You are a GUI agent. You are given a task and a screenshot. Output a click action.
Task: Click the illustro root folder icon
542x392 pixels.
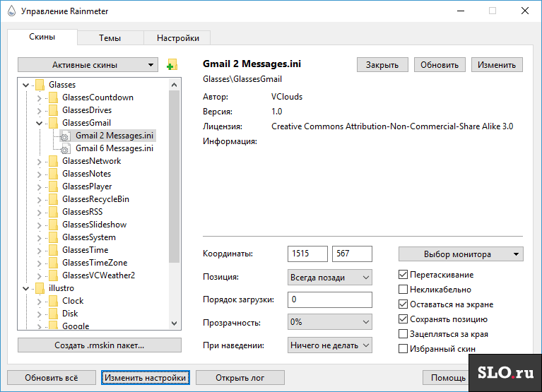pos(40,288)
